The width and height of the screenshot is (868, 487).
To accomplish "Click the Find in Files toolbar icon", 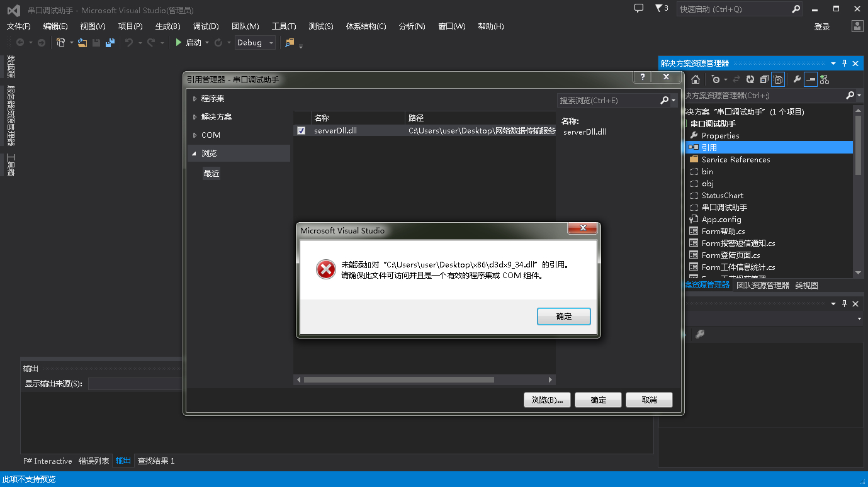I will click(290, 43).
